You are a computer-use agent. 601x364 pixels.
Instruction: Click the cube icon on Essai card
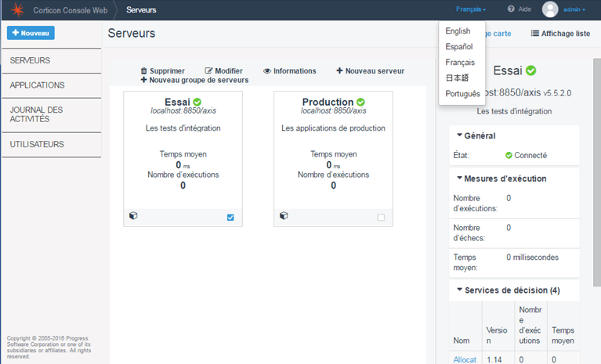(133, 216)
